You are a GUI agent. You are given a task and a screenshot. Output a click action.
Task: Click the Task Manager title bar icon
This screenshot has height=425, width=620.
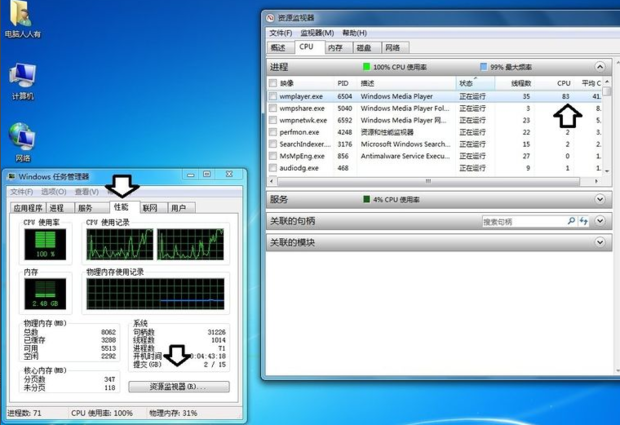tap(12, 176)
